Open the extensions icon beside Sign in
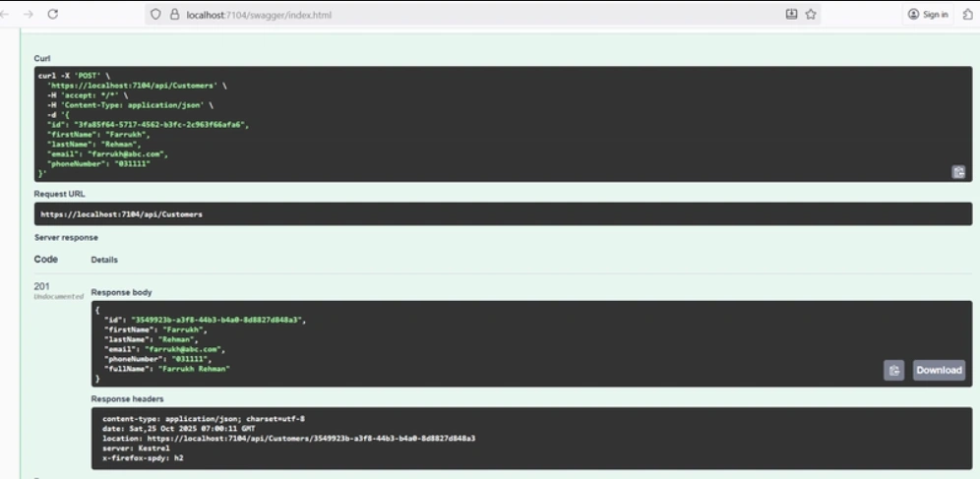The width and height of the screenshot is (980, 479). (x=968, y=14)
